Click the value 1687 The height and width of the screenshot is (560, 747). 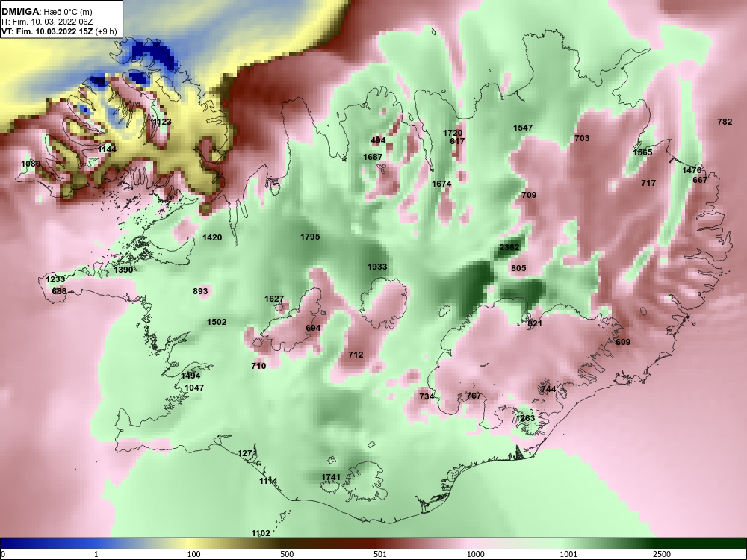click(373, 157)
